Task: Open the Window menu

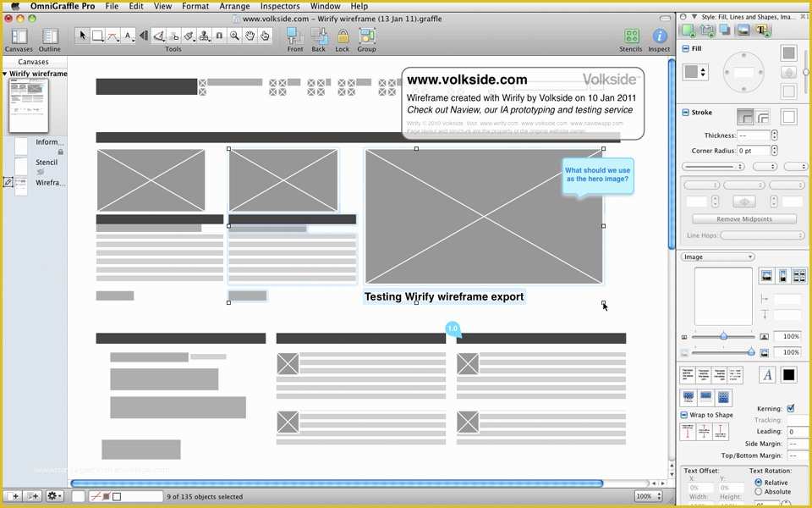Action: pos(325,6)
